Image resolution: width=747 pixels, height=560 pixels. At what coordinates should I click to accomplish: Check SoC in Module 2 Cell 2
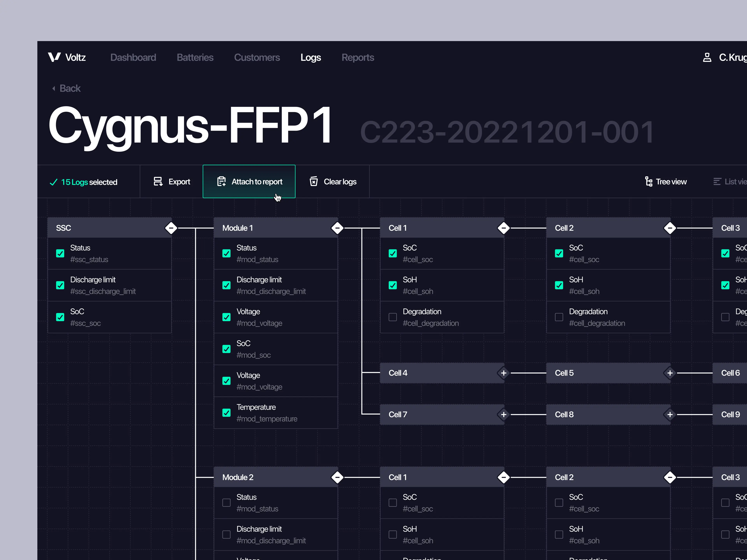pyautogui.click(x=559, y=503)
